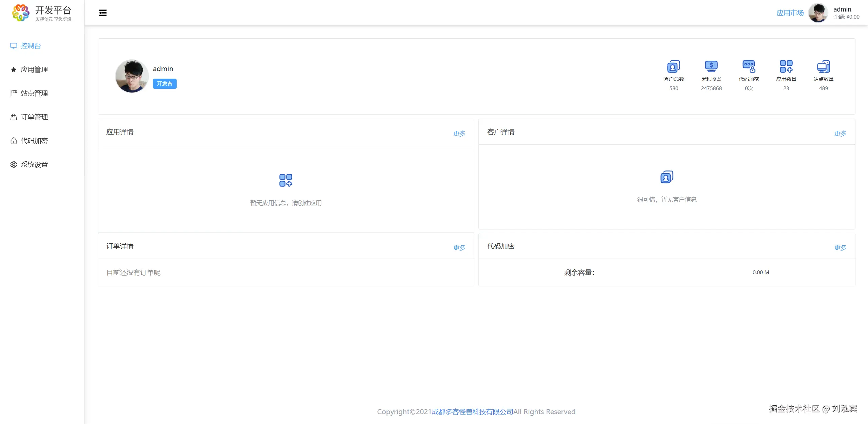Toggle the sidebar collapse hamburger button
This screenshot has width=868, height=424.
pyautogui.click(x=102, y=13)
